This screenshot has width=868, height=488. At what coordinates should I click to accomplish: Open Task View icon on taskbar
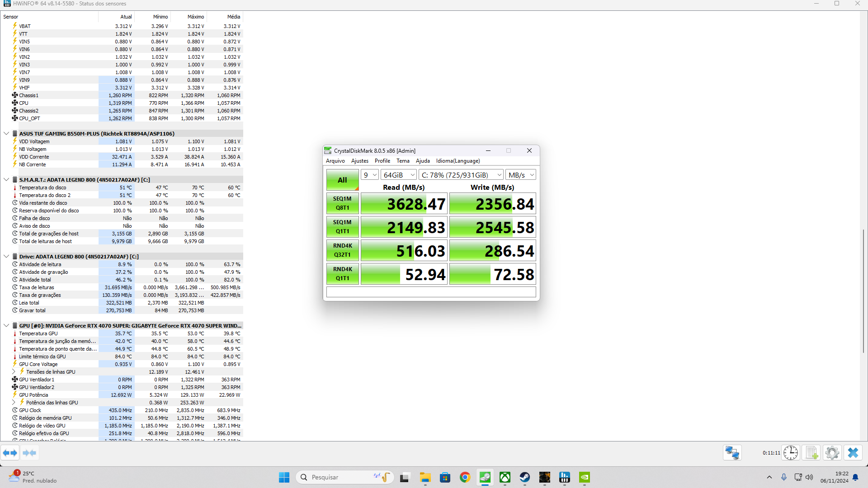coord(405,477)
